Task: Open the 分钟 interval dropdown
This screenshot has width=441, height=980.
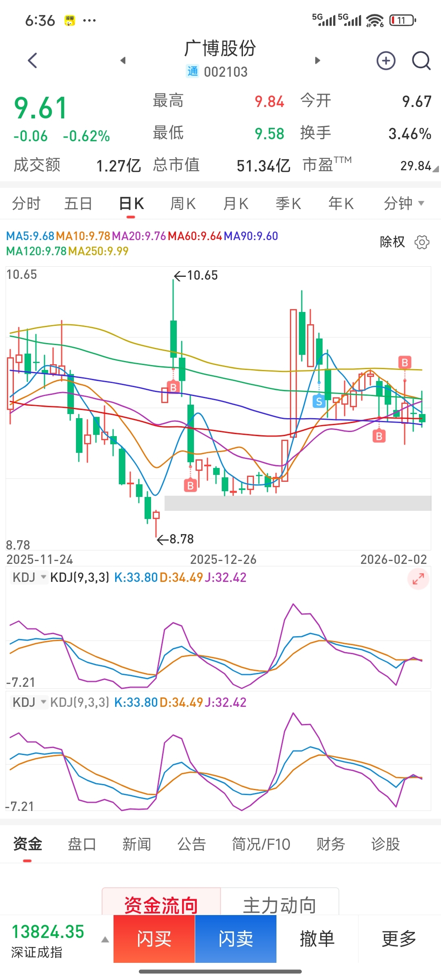Action: (404, 203)
